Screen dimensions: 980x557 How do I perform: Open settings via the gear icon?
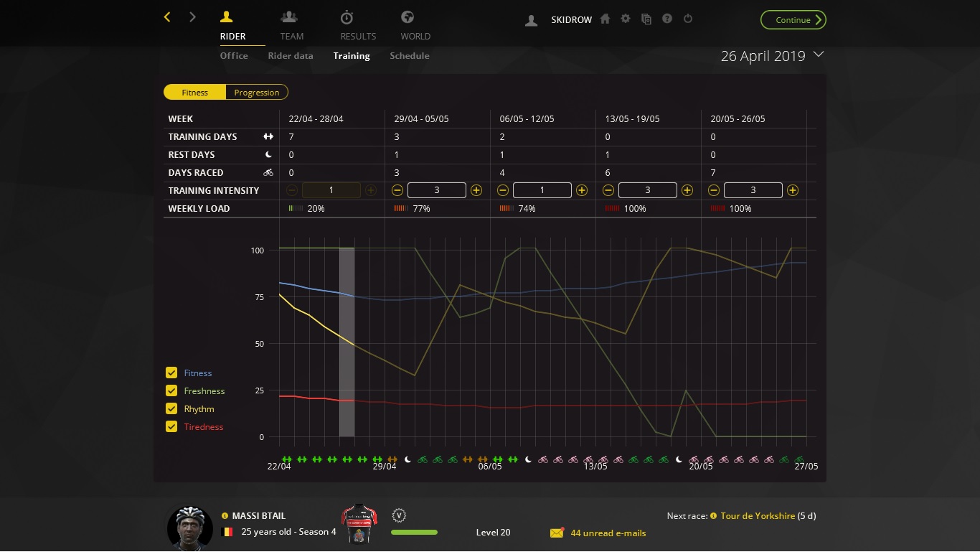pyautogui.click(x=626, y=19)
